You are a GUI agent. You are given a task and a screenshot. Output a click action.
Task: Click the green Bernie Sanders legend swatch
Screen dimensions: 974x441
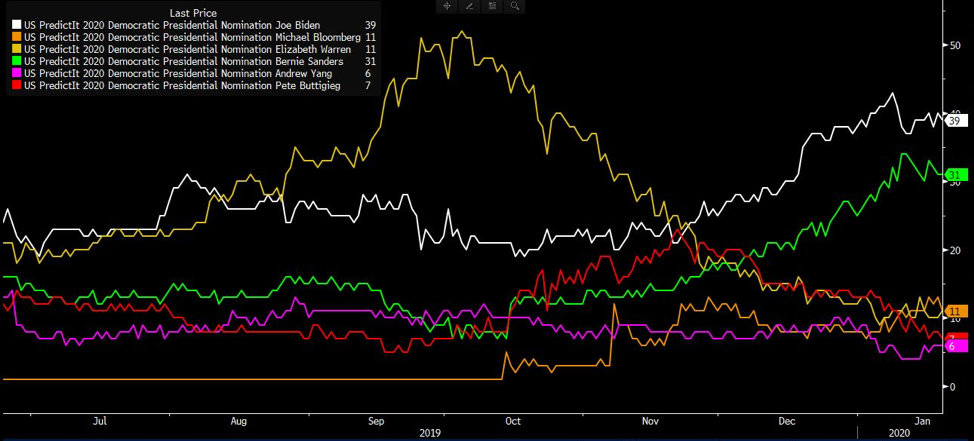[x=16, y=61]
